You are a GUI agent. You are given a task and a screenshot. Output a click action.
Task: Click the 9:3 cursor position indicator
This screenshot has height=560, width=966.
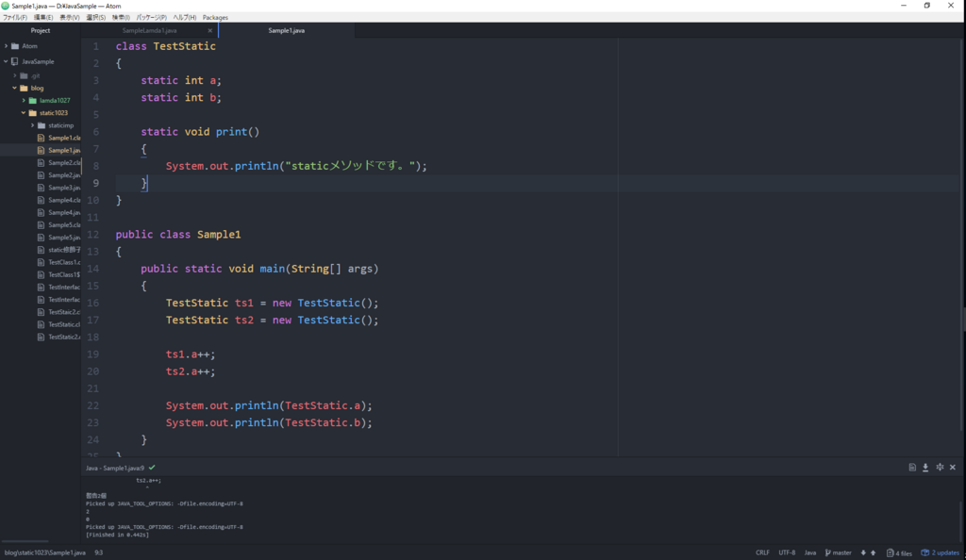(98, 552)
